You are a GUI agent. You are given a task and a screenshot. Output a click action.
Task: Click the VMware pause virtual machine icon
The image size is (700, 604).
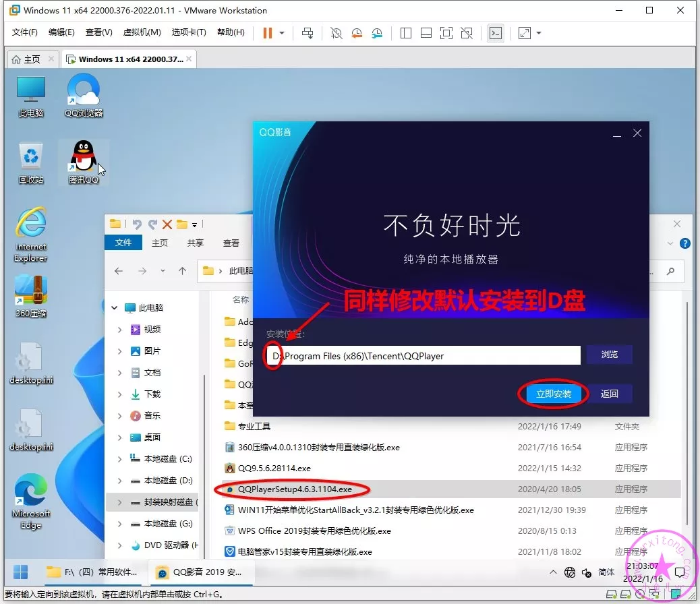click(x=268, y=32)
